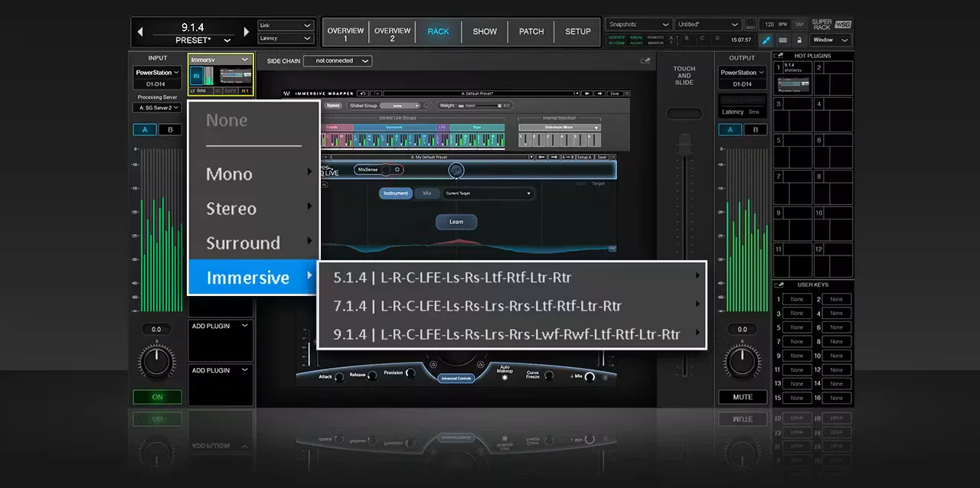Image resolution: width=980 pixels, height=488 pixels.
Task: Open the Processing Server dropdown
Action: click(157, 108)
